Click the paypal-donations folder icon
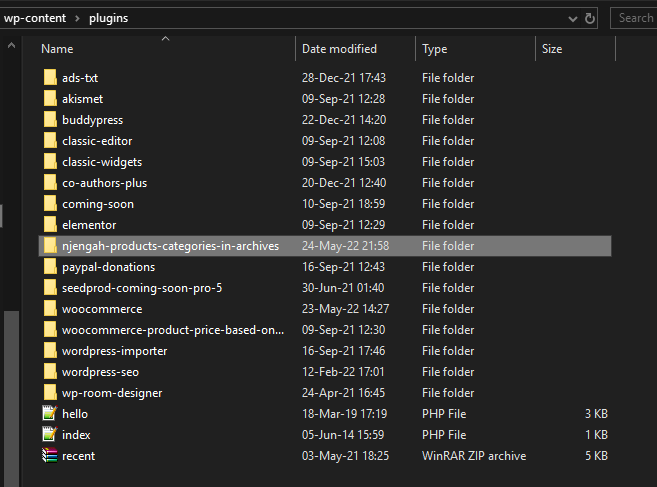 click(50, 267)
